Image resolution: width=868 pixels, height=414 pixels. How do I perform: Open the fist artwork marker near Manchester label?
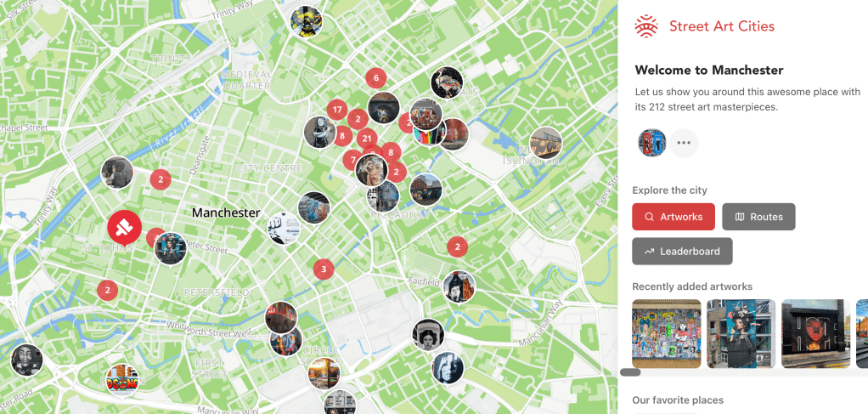[x=284, y=229]
